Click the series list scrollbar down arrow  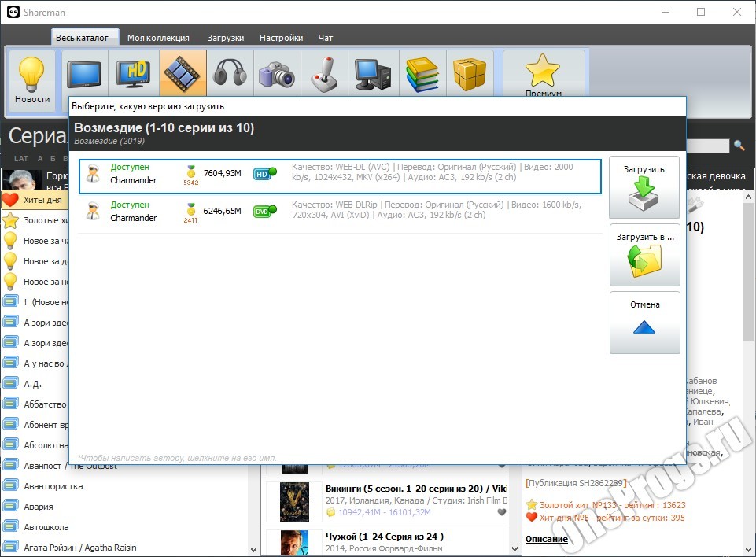click(253, 549)
